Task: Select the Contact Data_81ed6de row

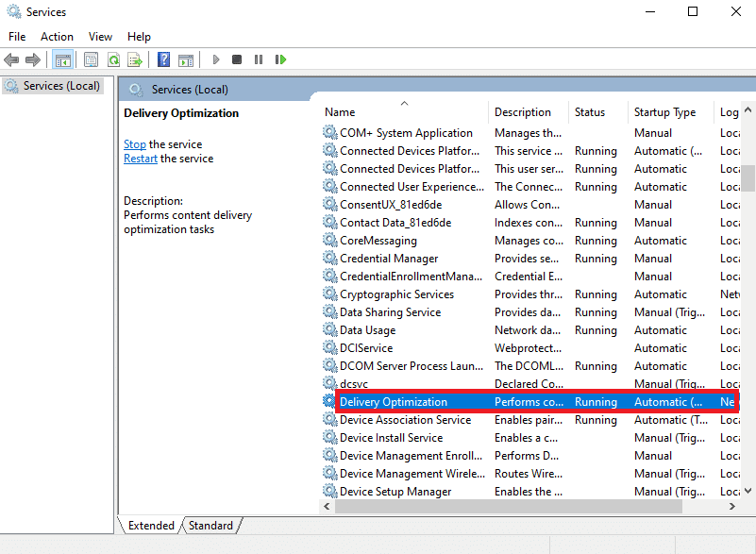Action: tap(530, 223)
